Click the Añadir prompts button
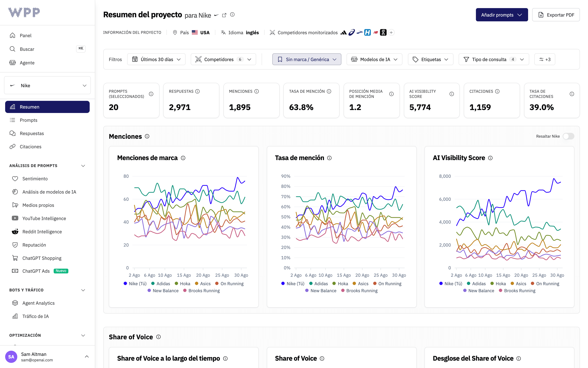Image resolution: width=588 pixels, height=368 pixels. [502, 15]
